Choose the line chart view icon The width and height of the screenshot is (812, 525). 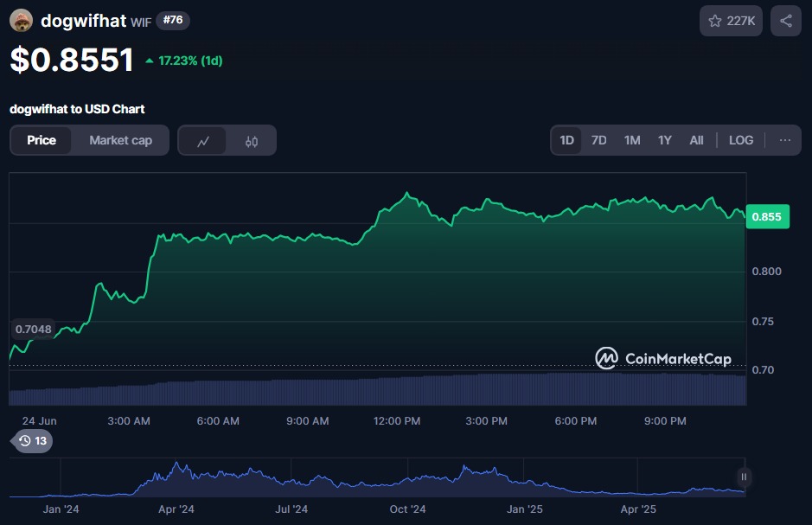tap(203, 141)
